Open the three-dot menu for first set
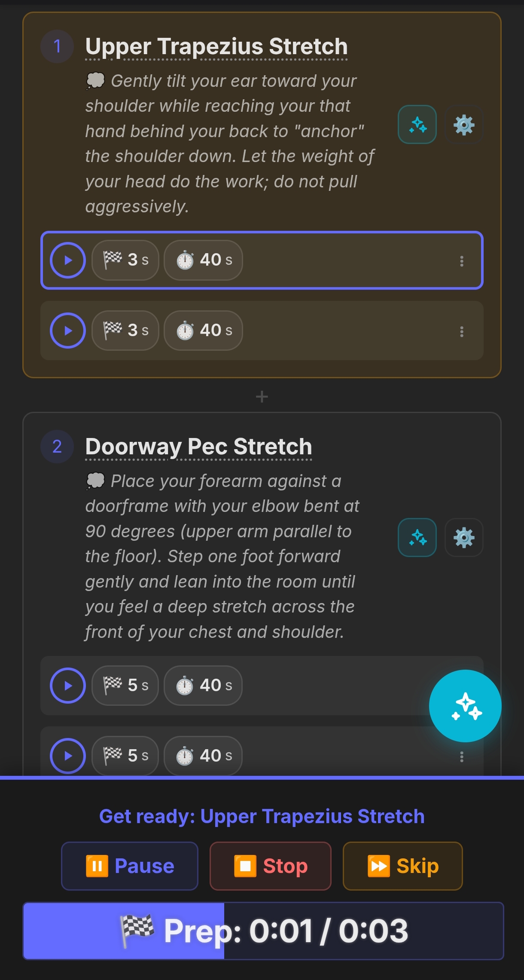The height and width of the screenshot is (980, 524). (x=462, y=261)
